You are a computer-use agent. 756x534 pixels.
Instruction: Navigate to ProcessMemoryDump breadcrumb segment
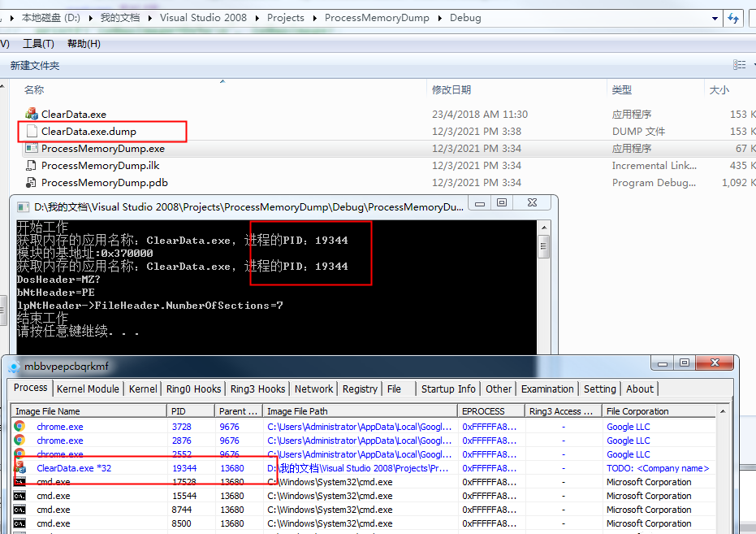pos(377,18)
